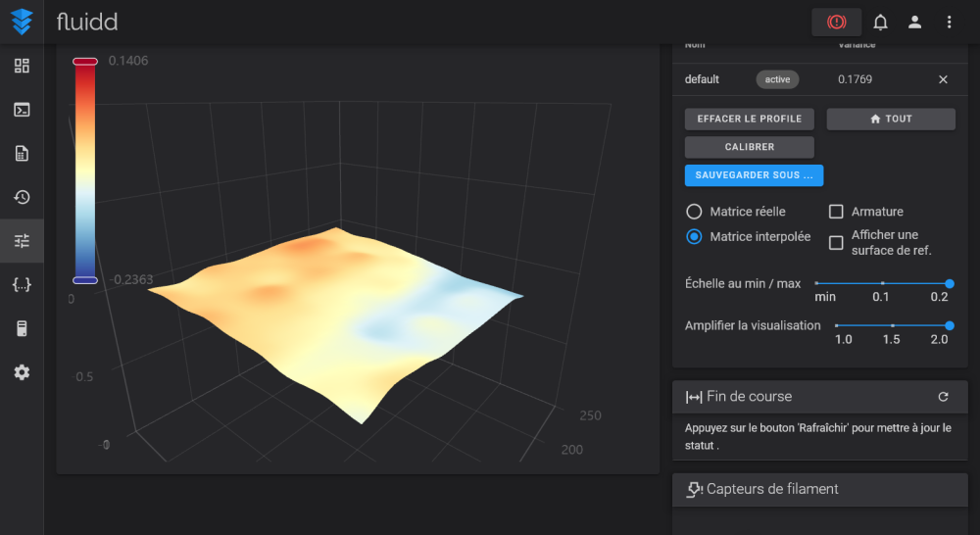Select the Matrice réelle radio option
980x535 pixels.
tap(694, 212)
